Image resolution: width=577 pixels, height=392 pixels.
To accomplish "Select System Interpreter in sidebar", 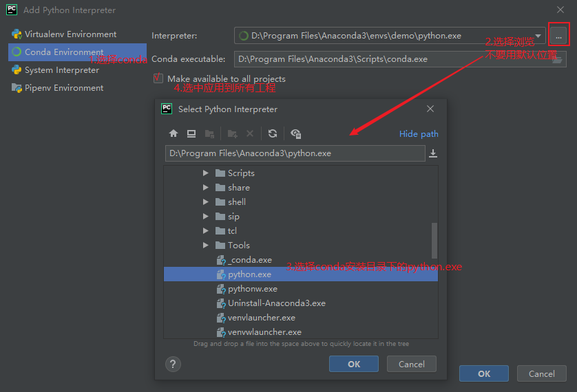I will point(77,69).
